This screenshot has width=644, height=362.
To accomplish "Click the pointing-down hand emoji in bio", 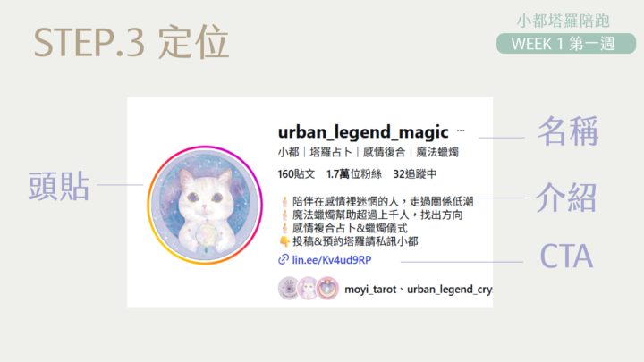I will tap(284, 241).
